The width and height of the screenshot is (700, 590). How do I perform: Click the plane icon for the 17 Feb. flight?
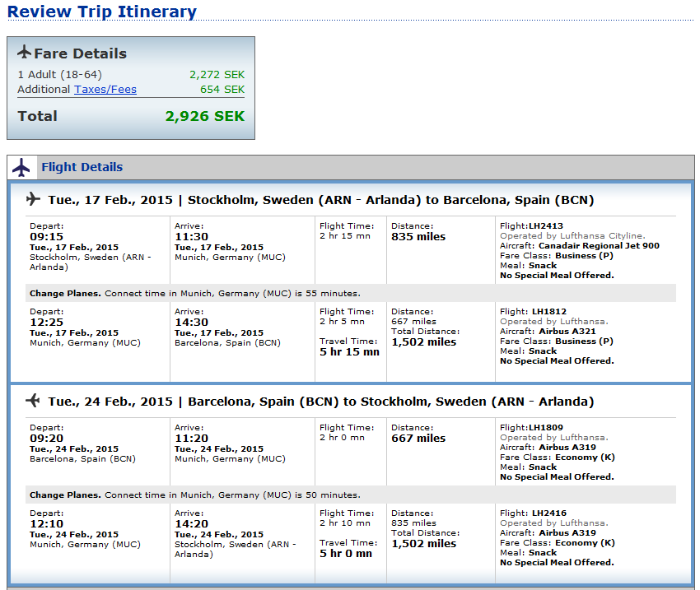pyautogui.click(x=34, y=199)
